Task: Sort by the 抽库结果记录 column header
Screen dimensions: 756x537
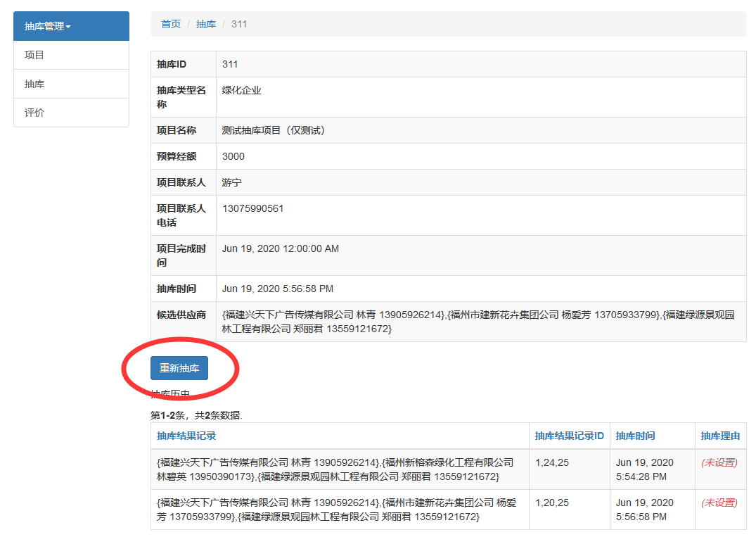Action: [186, 436]
